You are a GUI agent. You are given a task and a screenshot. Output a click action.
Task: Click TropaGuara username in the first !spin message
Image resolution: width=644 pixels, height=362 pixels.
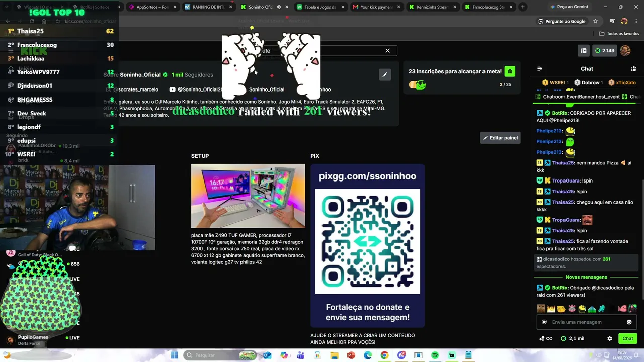(x=566, y=180)
